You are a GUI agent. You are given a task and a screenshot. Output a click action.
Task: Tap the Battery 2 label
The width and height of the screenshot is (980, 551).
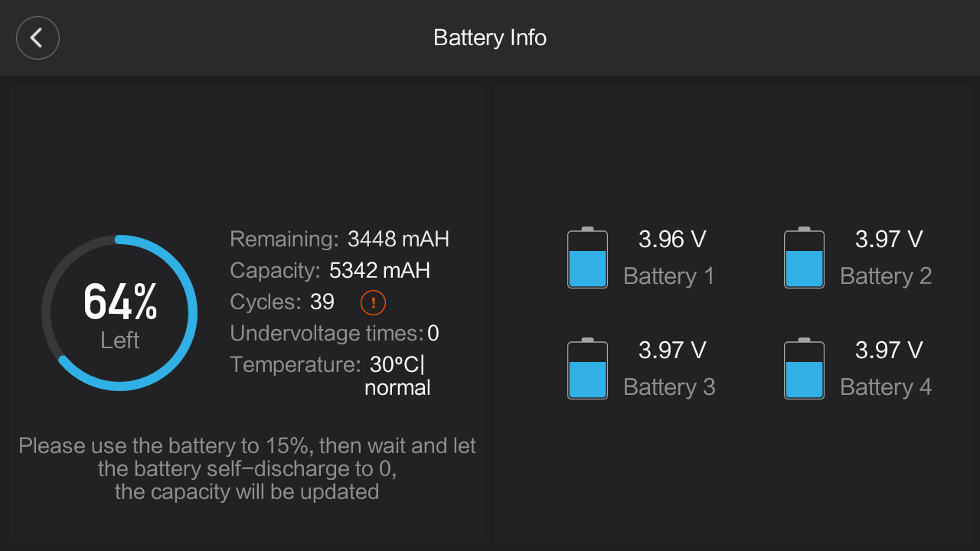point(886,276)
